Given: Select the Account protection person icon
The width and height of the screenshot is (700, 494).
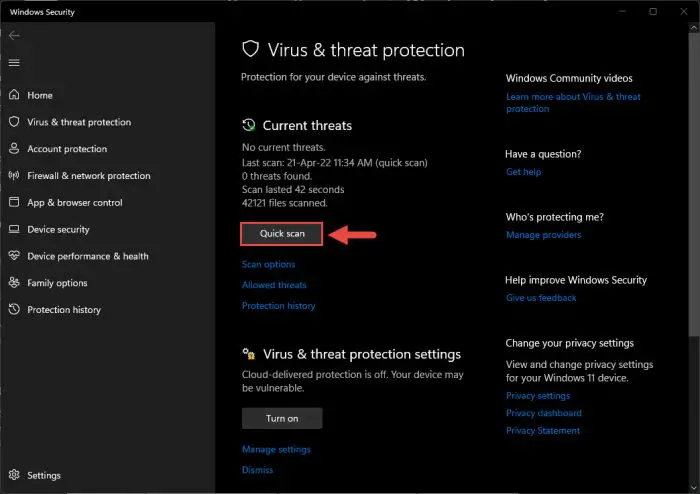Looking at the screenshot, I should tap(14, 148).
